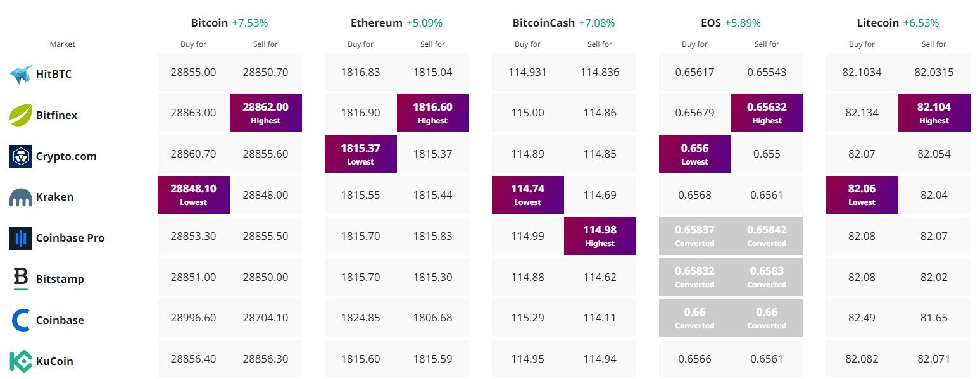Click the Ethereum Lowest buy price 1815.37
This screenshot has height=379, width=980.
point(360,154)
